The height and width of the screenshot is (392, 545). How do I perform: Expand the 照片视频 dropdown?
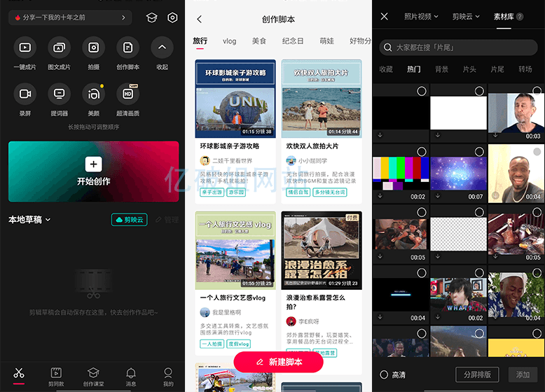(x=421, y=16)
